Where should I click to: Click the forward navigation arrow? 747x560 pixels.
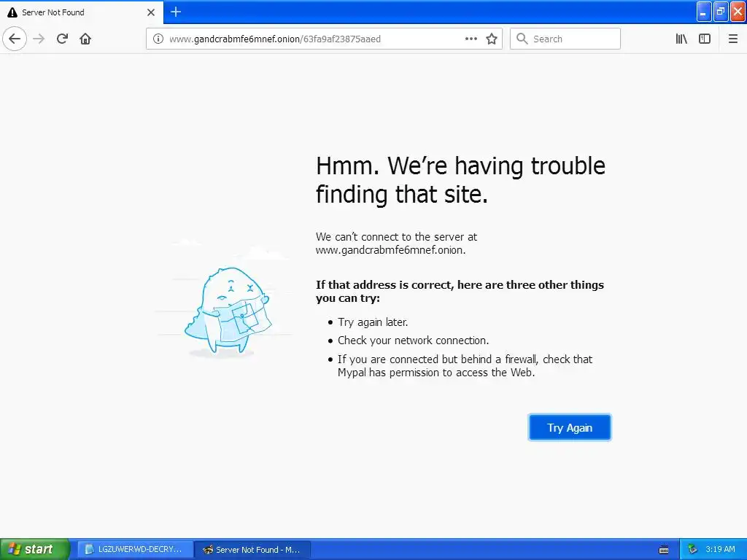(39, 39)
